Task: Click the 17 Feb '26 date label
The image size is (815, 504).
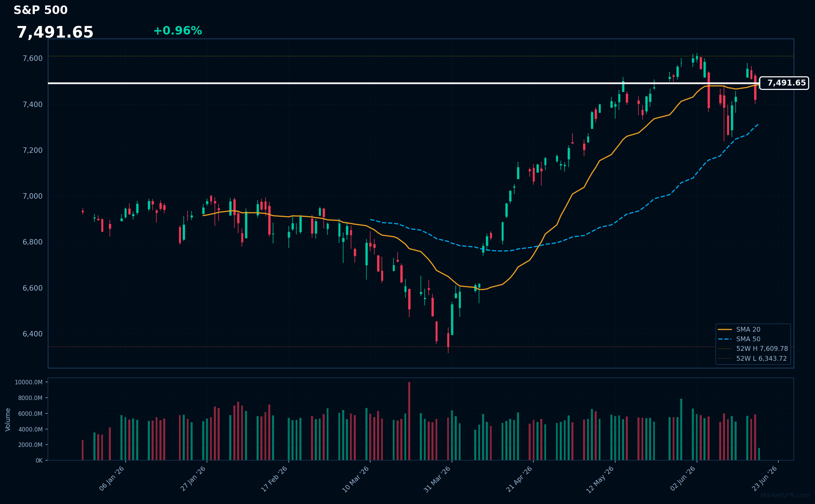Action: tap(274, 479)
